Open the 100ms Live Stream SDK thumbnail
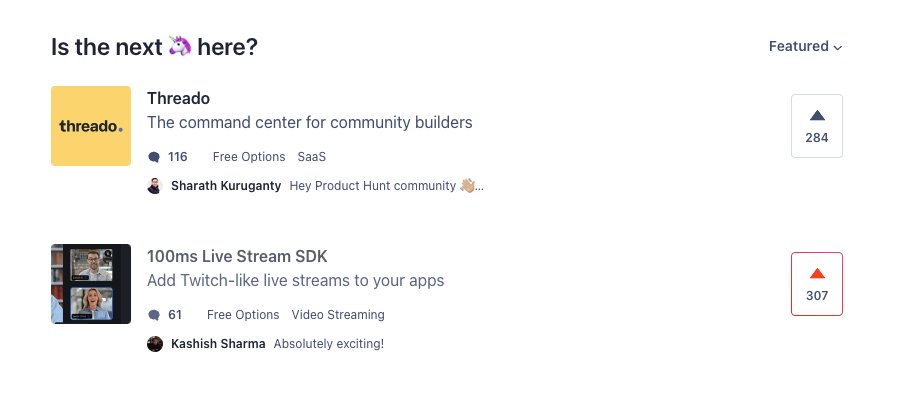 pos(91,284)
